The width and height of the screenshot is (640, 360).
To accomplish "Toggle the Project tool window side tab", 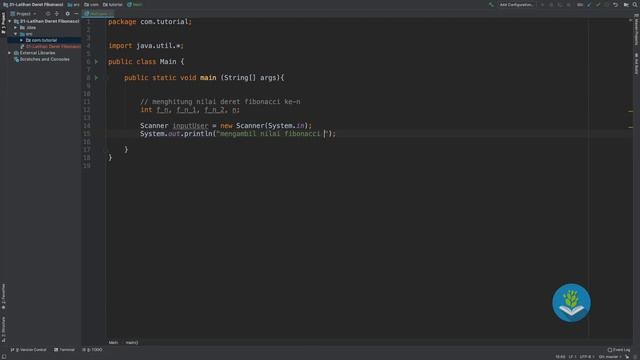I will pos(3,23).
